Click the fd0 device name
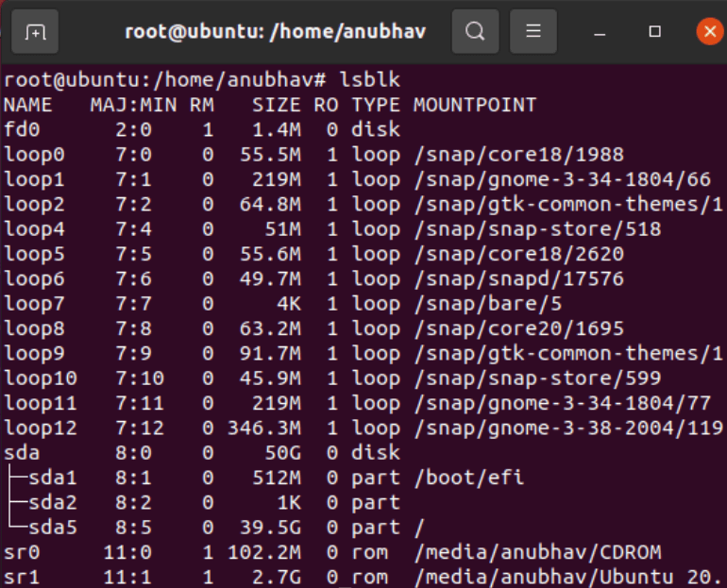 pyautogui.click(x=22, y=129)
